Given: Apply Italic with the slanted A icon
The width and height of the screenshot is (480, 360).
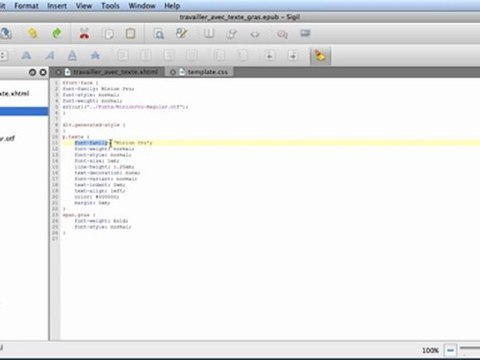Looking at the screenshot, I should pos(50,55).
